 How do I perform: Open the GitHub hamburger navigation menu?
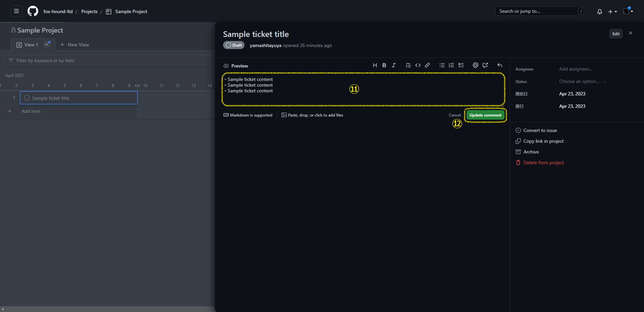[x=16, y=11]
